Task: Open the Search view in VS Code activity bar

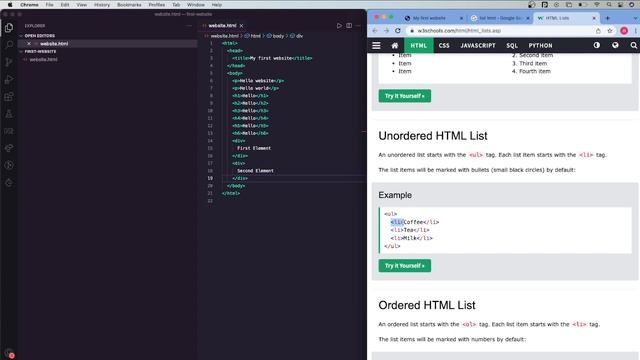Action: (9, 45)
